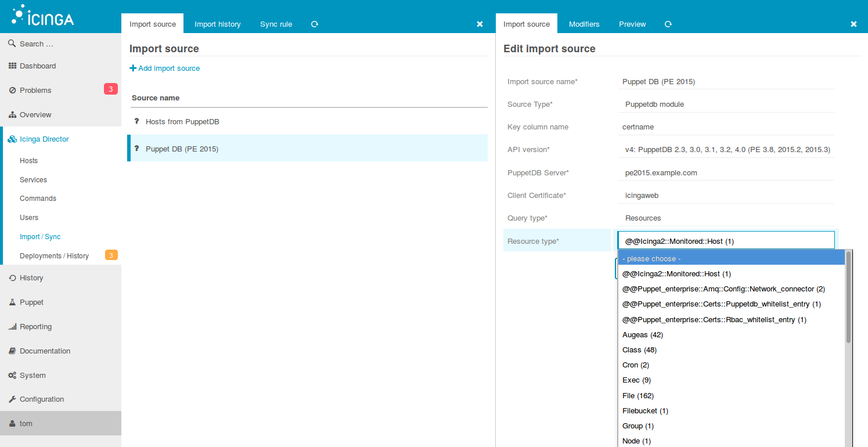Open Users in Director submenu
The image size is (868, 447).
[29, 217]
